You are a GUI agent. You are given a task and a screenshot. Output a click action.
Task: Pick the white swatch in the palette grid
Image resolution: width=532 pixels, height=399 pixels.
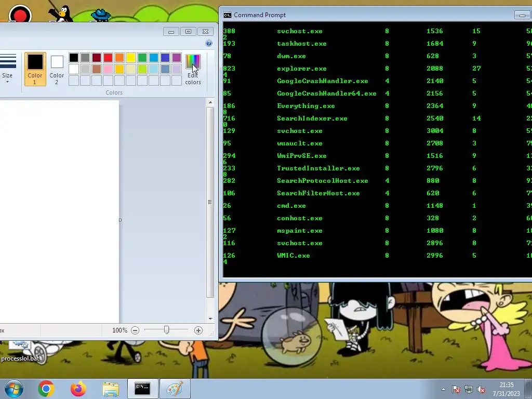[74, 69]
